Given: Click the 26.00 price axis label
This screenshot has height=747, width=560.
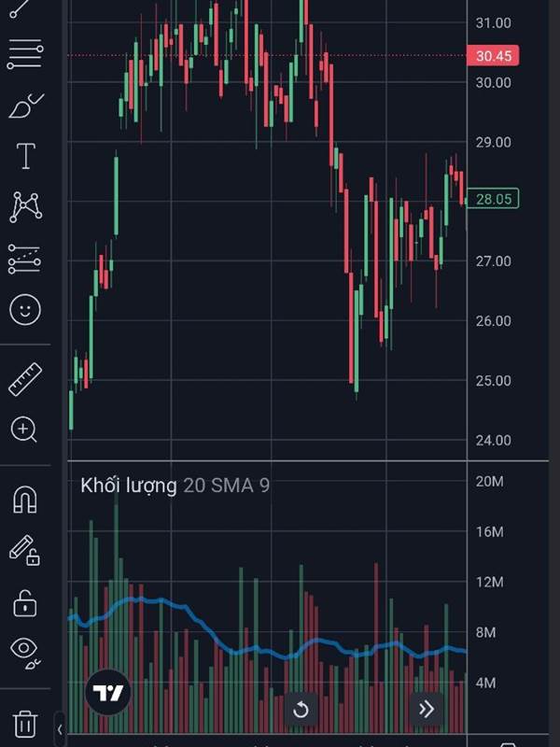Looking at the screenshot, I should tap(494, 320).
